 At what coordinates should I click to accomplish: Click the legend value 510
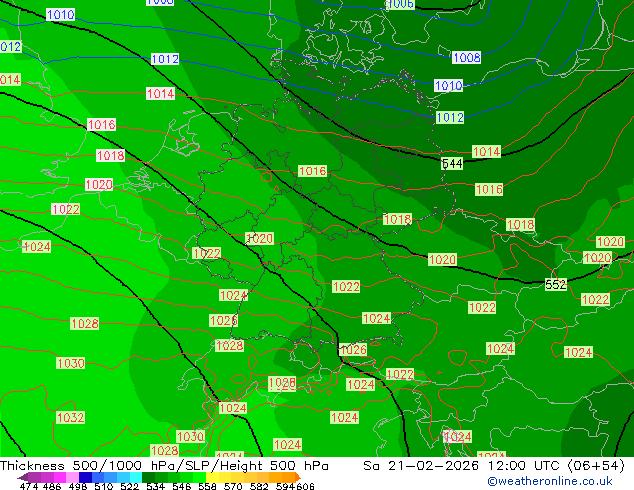coord(104,486)
